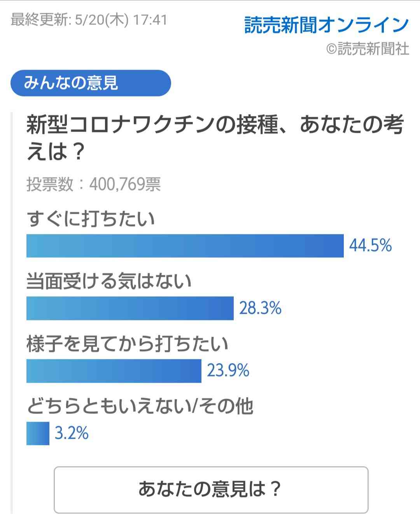Select the 当面受ける気はない option label

point(109,281)
